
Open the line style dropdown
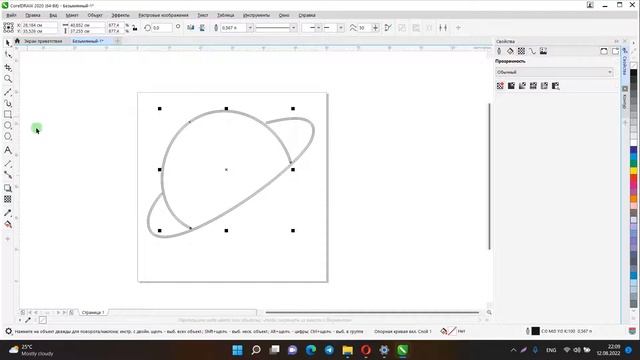coord(293,28)
